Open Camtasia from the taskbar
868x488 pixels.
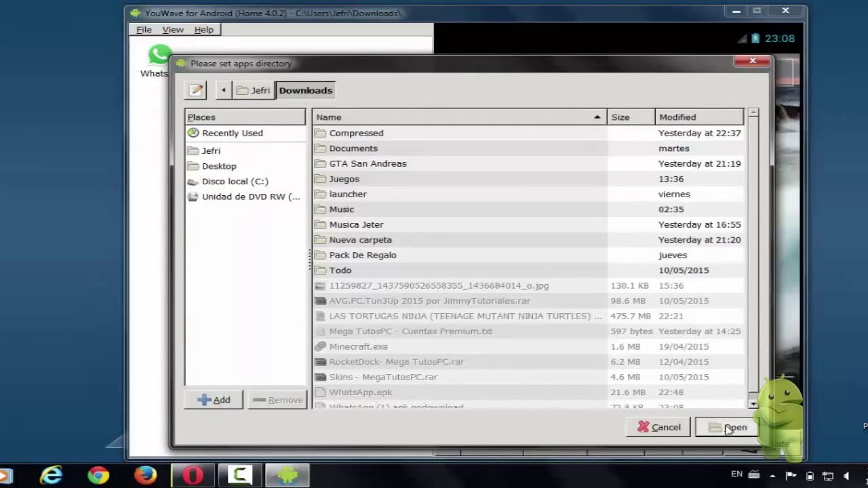point(239,476)
